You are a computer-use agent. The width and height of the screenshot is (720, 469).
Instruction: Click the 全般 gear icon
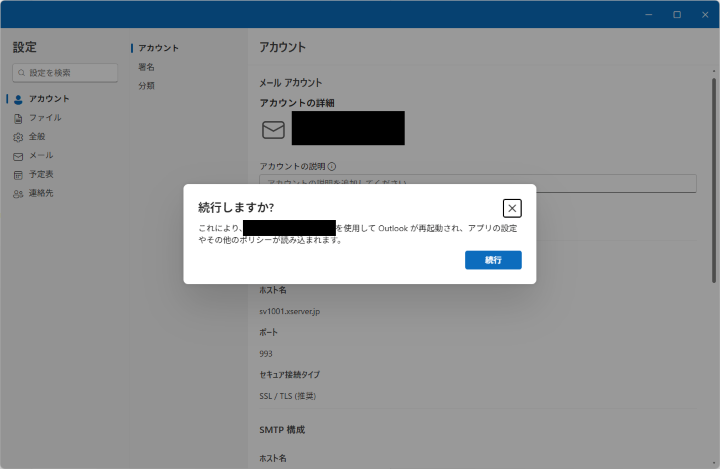tap(18, 137)
